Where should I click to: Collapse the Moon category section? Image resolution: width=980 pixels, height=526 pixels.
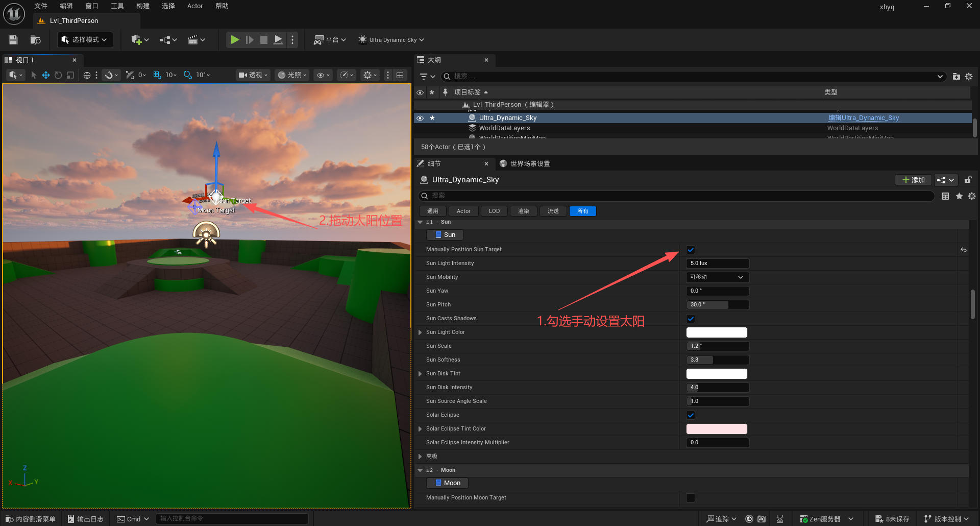tap(420, 470)
